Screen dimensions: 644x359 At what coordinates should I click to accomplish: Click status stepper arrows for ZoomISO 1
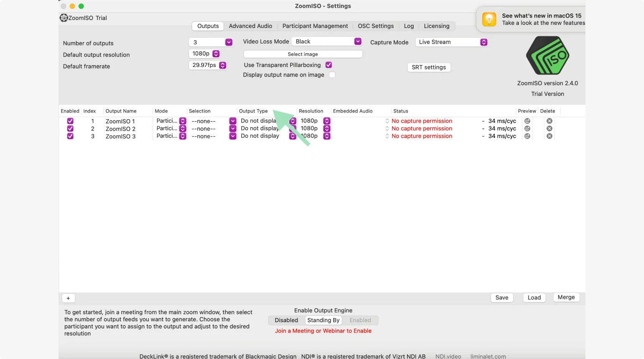tap(387, 121)
